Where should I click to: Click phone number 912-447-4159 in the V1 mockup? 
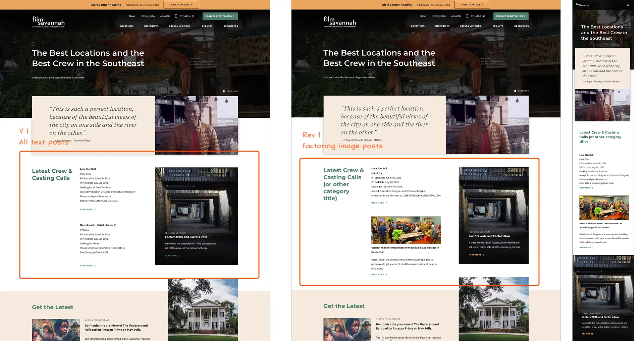(x=187, y=16)
